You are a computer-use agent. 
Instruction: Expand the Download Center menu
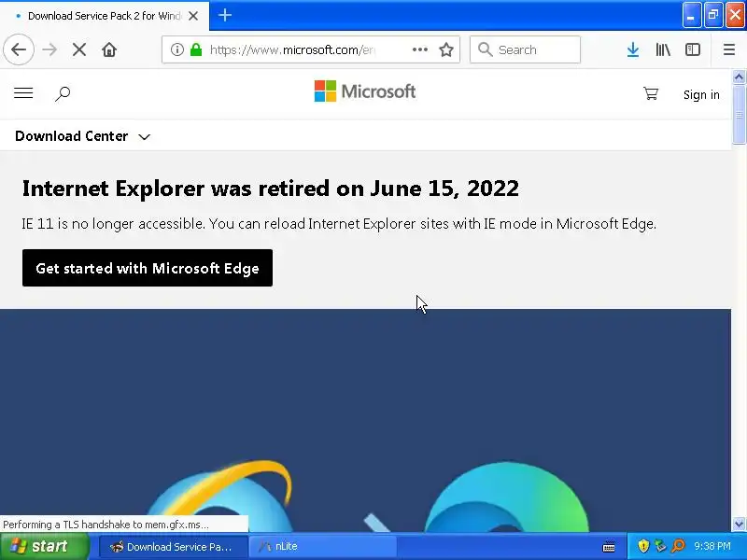83,136
